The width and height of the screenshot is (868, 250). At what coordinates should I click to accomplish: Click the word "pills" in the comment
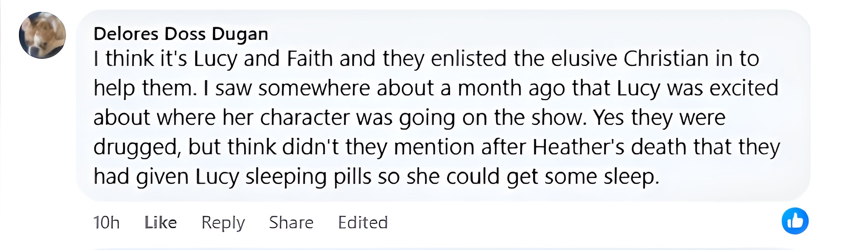[353, 177]
